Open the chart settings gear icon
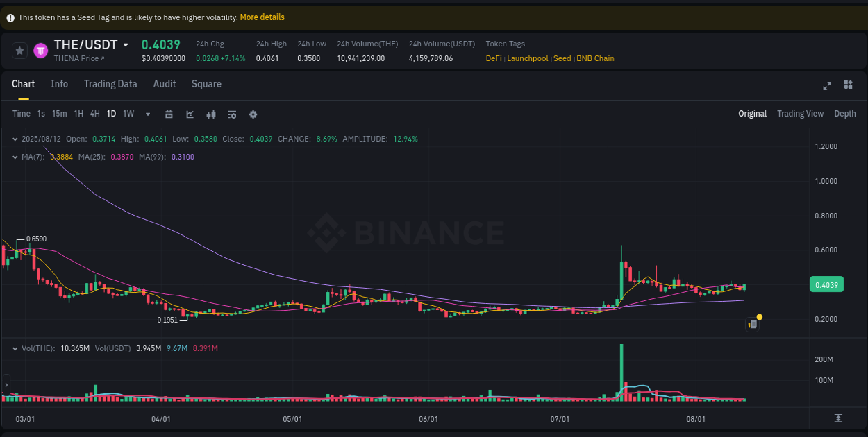 tap(253, 114)
